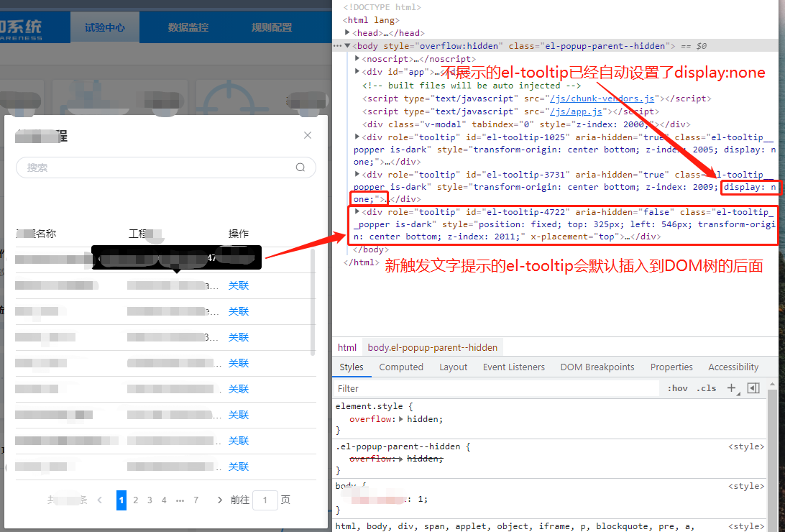Click page number 2 in the pagination
Viewport: 785px width, 532px height.
[x=135, y=500]
